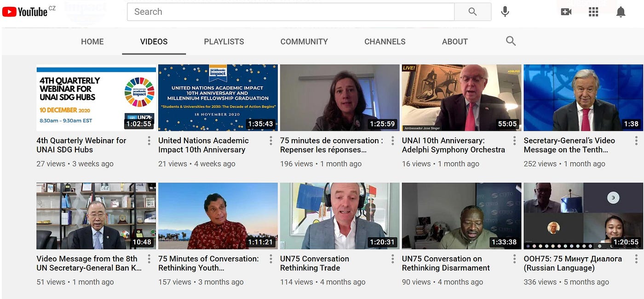The image size is (644, 299).
Task: Click the channel search magnifier icon
Action: (x=511, y=41)
